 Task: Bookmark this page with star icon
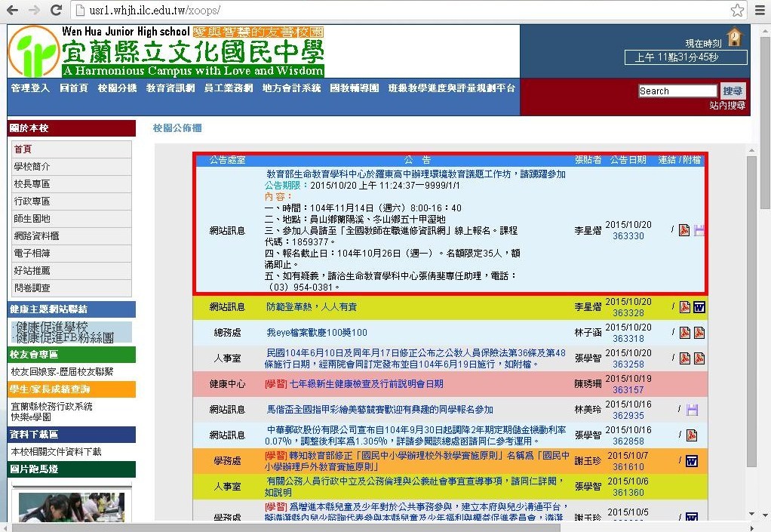click(737, 11)
